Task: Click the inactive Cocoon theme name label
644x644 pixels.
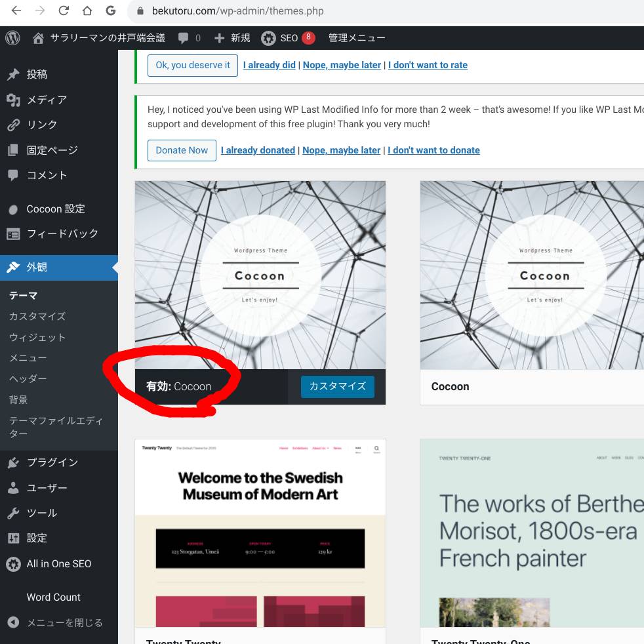Action: tap(450, 387)
